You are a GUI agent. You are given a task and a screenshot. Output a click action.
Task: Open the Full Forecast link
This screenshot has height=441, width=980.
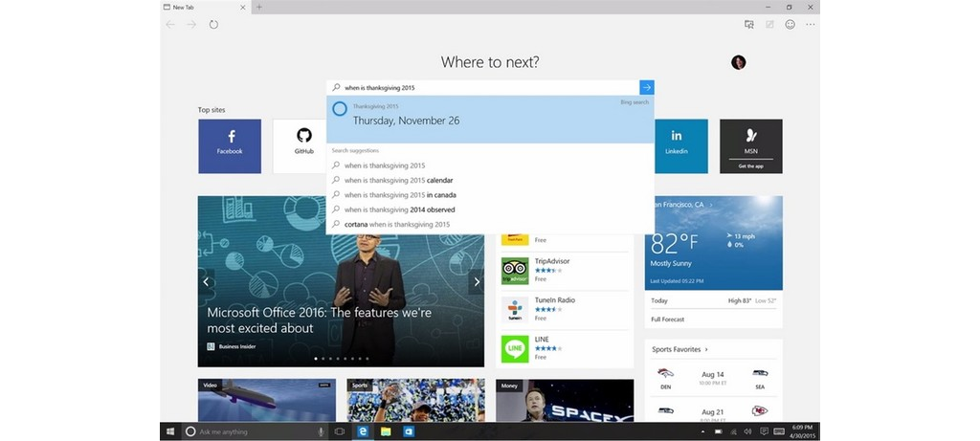coord(667,320)
